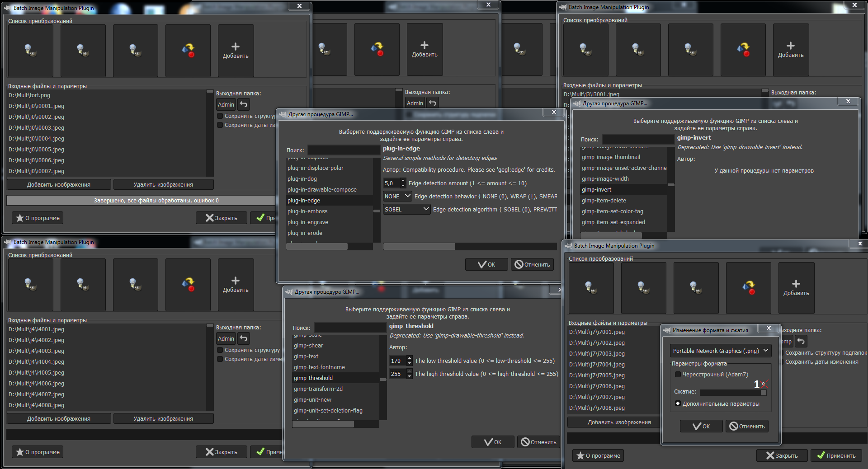Open О программе in i4001 window

38,452
